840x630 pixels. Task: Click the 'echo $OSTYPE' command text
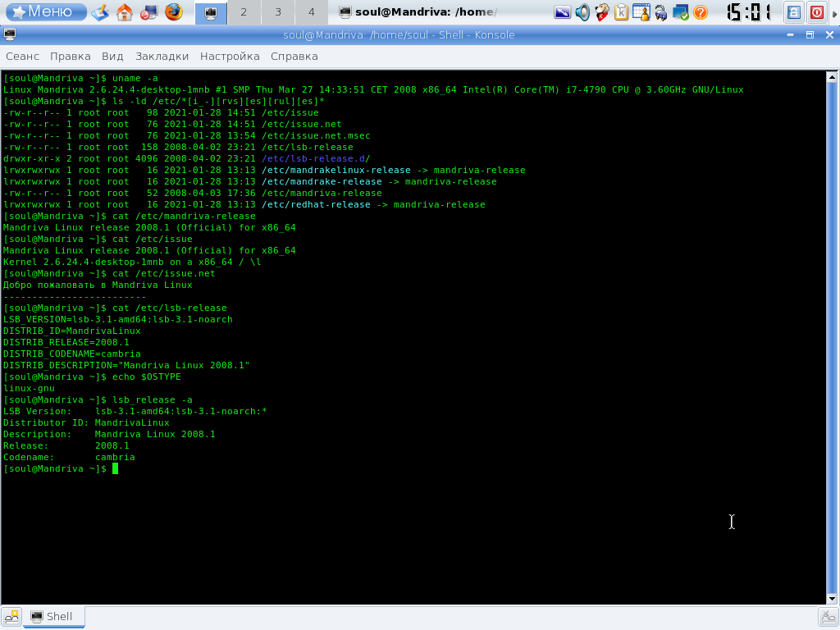tap(146, 377)
